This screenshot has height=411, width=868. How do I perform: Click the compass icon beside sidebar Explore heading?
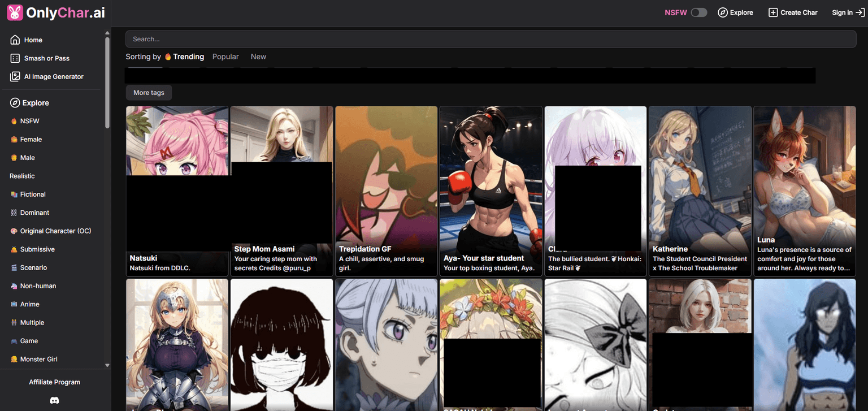click(x=15, y=103)
